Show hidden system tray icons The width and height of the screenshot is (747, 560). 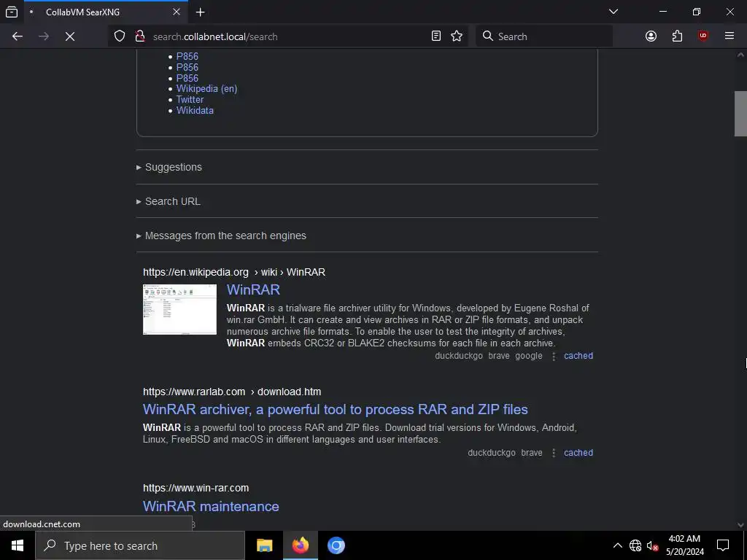617,545
